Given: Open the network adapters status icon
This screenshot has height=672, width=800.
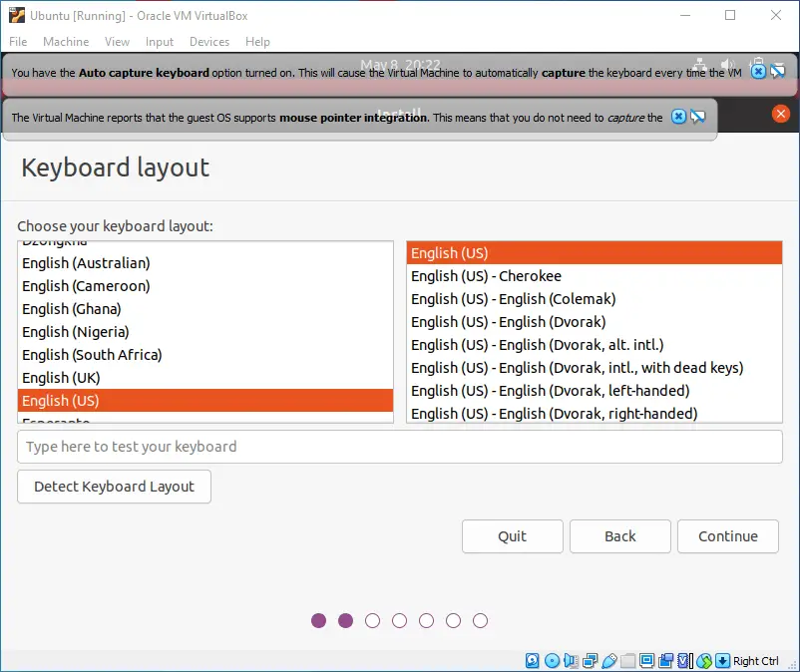Looking at the screenshot, I should click(x=591, y=661).
